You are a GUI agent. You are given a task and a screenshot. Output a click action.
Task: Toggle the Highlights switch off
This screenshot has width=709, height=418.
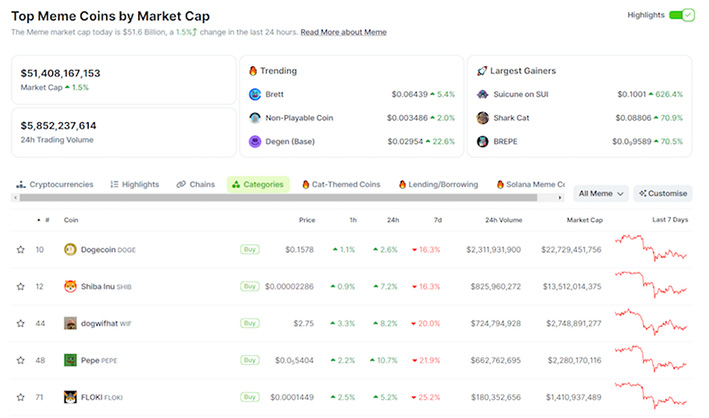(x=682, y=15)
